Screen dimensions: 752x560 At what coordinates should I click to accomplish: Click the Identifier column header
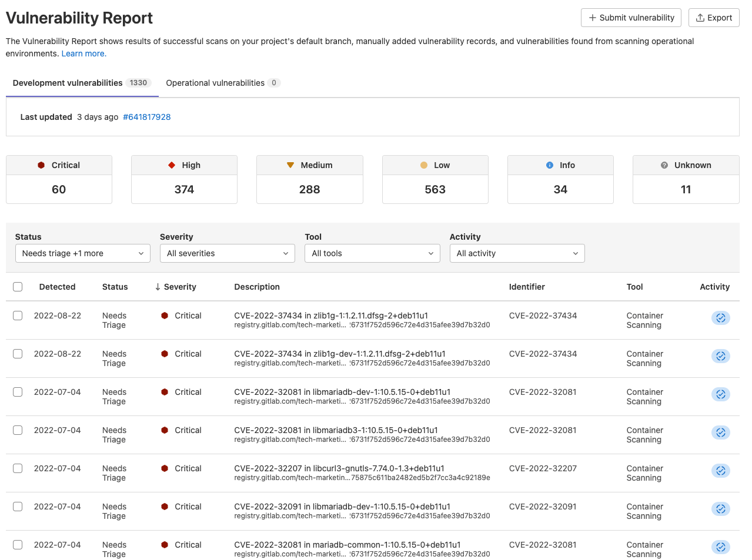(527, 287)
